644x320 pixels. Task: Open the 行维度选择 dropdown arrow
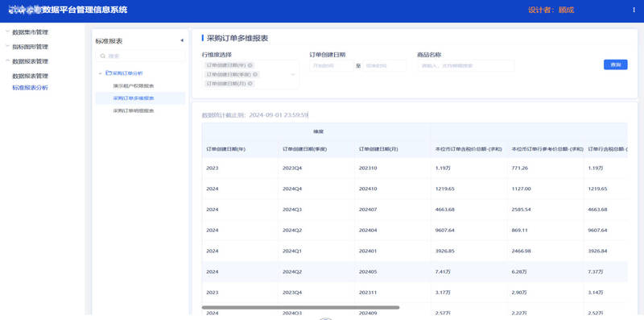(x=293, y=75)
